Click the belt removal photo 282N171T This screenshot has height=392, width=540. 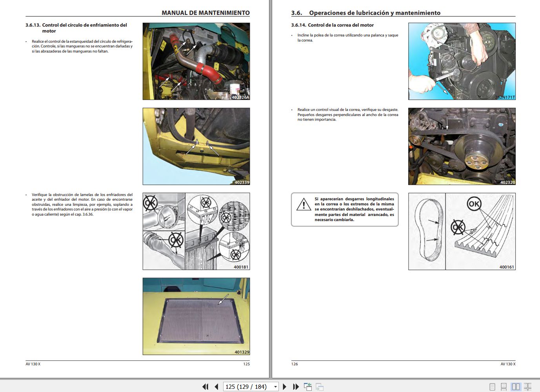(x=462, y=62)
